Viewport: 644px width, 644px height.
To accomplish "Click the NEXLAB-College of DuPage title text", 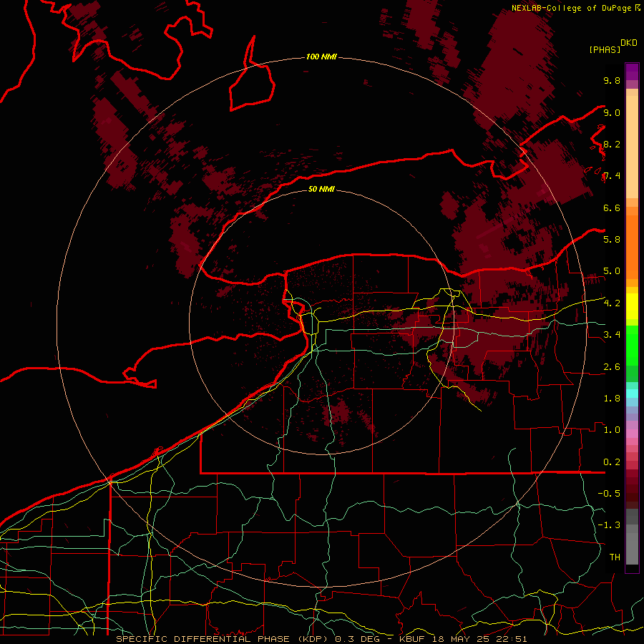I will pyautogui.click(x=571, y=8).
